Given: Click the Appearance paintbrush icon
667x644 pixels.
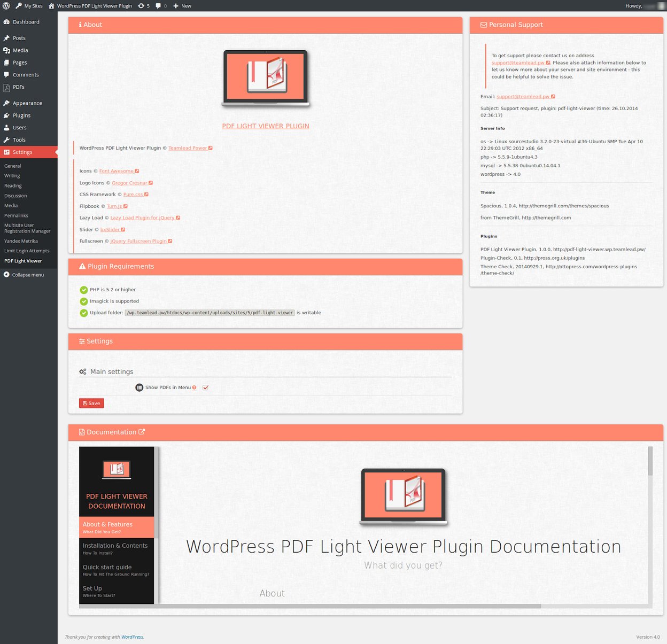Looking at the screenshot, I should click(x=6, y=103).
